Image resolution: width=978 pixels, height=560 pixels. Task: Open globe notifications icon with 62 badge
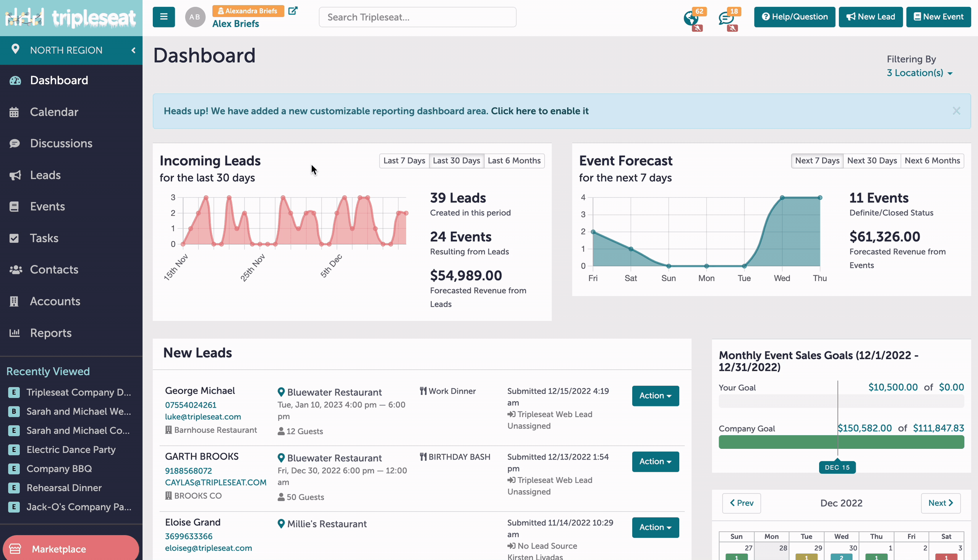click(691, 18)
